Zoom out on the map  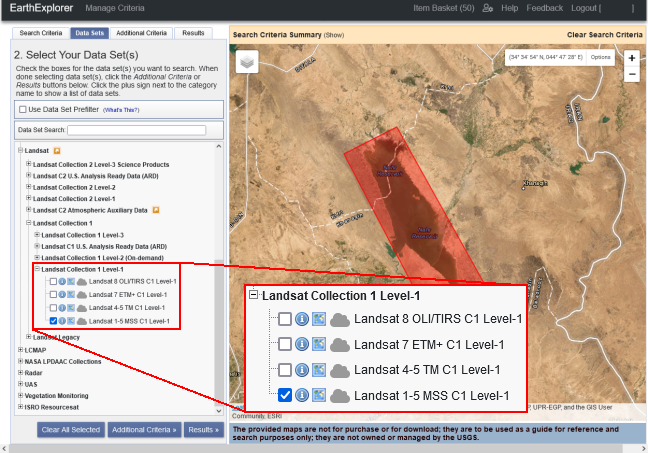click(x=631, y=75)
